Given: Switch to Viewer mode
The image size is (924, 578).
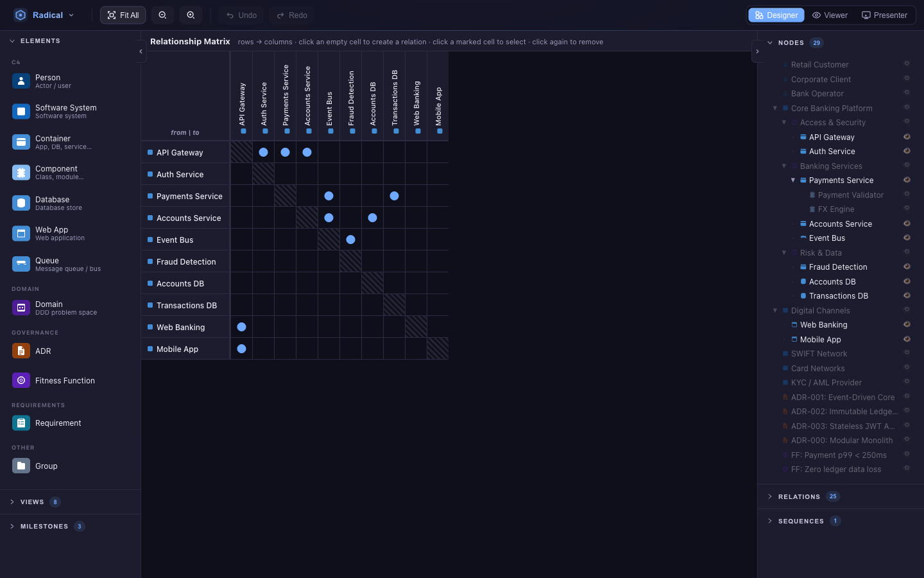Looking at the screenshot, I should point(830,15).
